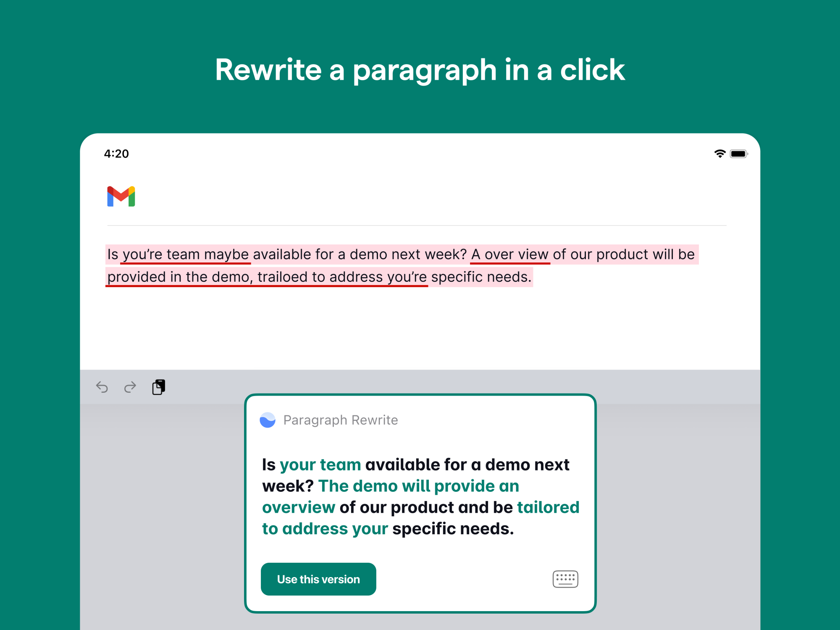Click underlined phrase "A over view"
This screenshot has height=630, width=840.
(x=509, y=255)
